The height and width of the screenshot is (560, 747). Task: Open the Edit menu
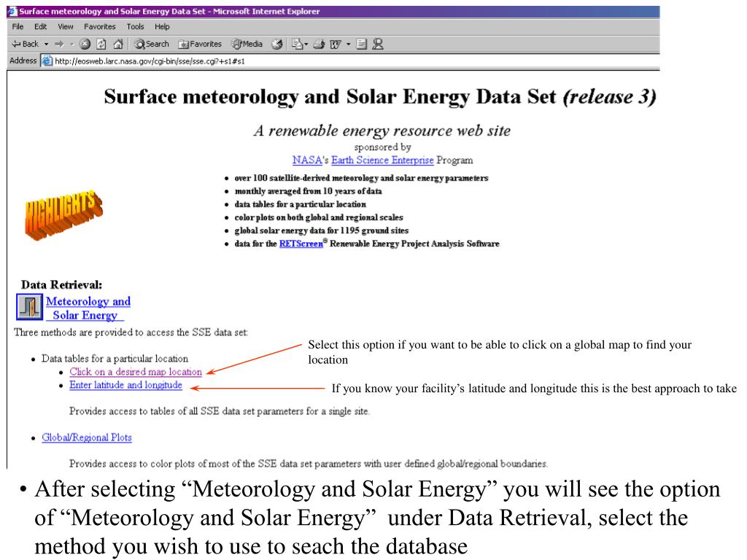(41, 27)
